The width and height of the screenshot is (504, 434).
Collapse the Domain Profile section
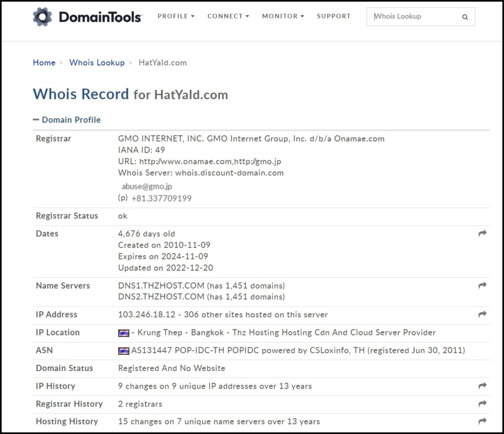67,120
